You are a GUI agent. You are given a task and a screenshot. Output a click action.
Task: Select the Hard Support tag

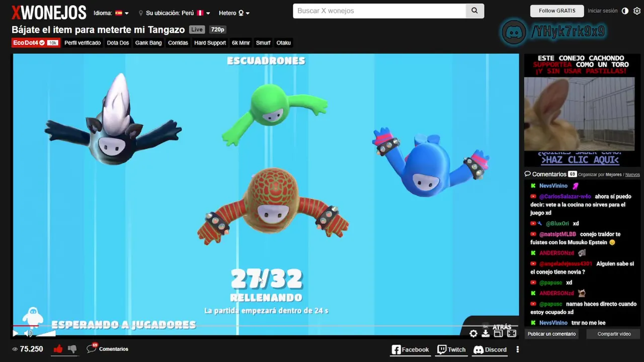[x=210, y=43]
